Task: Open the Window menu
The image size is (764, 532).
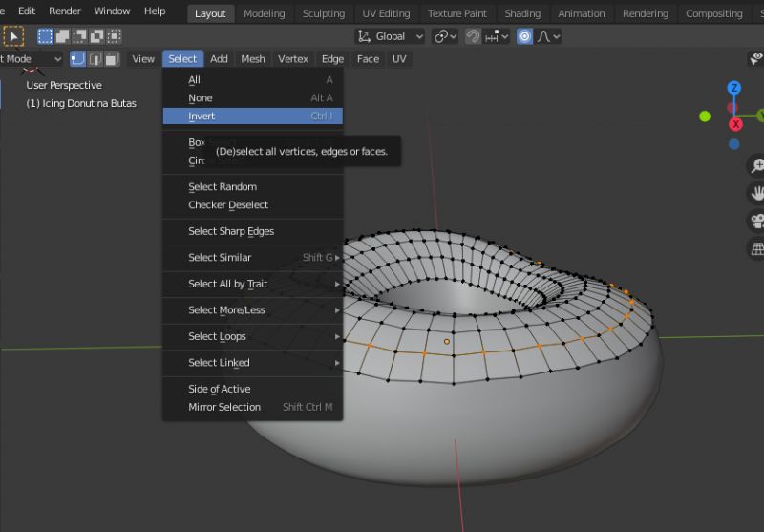Action: (112, 11)
